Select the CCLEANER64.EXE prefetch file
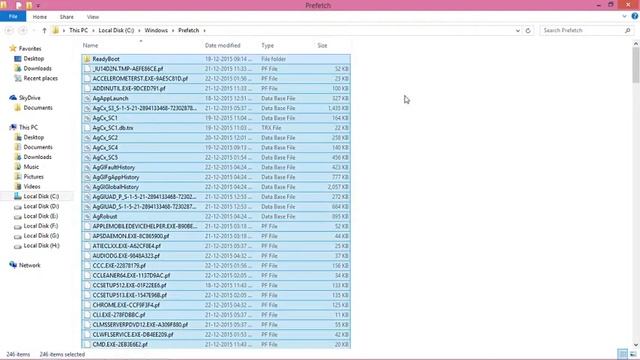Screen dimensions: 640x360 point(216,276)
